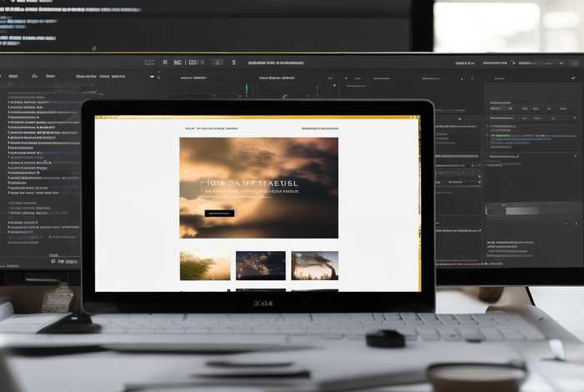
Task: Click the dark button on the hero image
Action: pyautogui.click(x=219, y=214)
